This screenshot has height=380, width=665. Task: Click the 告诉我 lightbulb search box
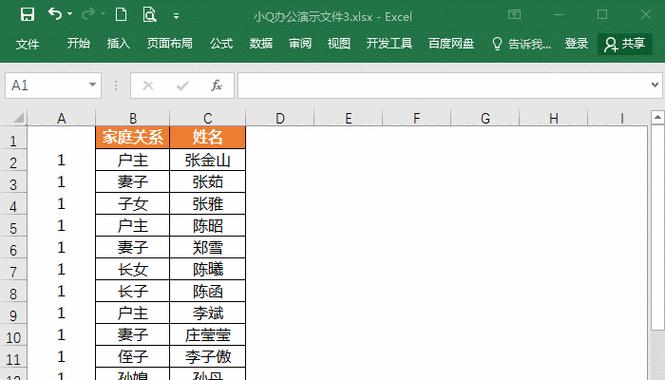[521, 44]
